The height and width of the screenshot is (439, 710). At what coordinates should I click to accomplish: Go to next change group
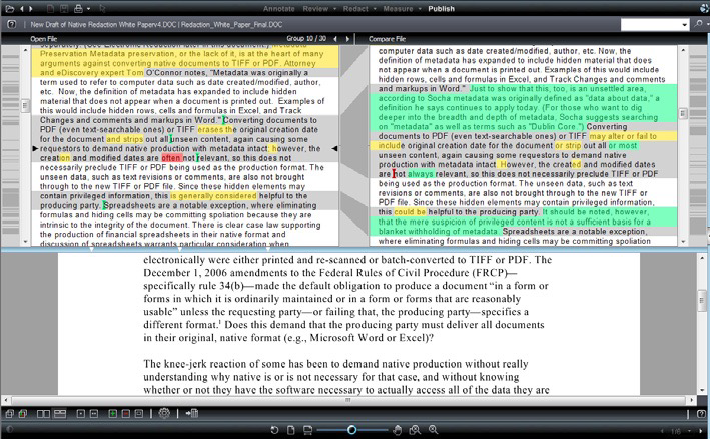tap(347, 39)
